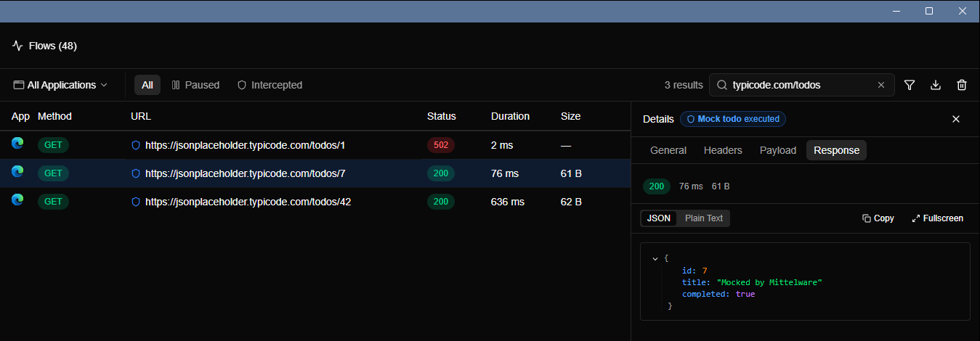Open the Headers details tab
980x341 pixels.
723,150
